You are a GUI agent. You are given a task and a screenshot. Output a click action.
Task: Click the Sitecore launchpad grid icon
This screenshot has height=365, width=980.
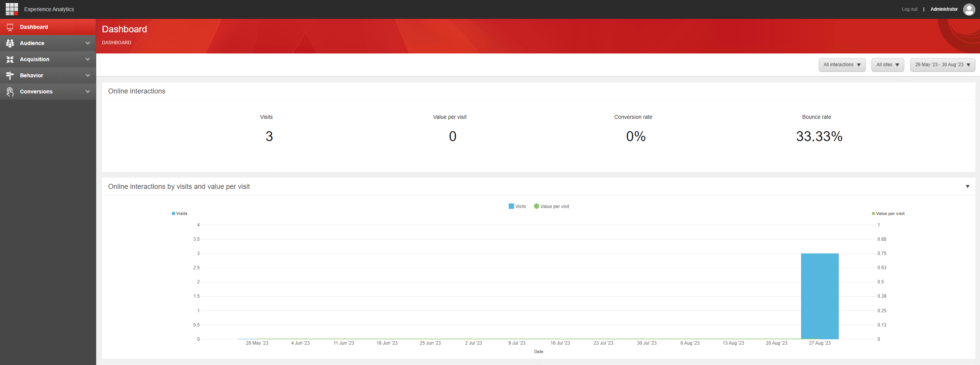[12, 9]
